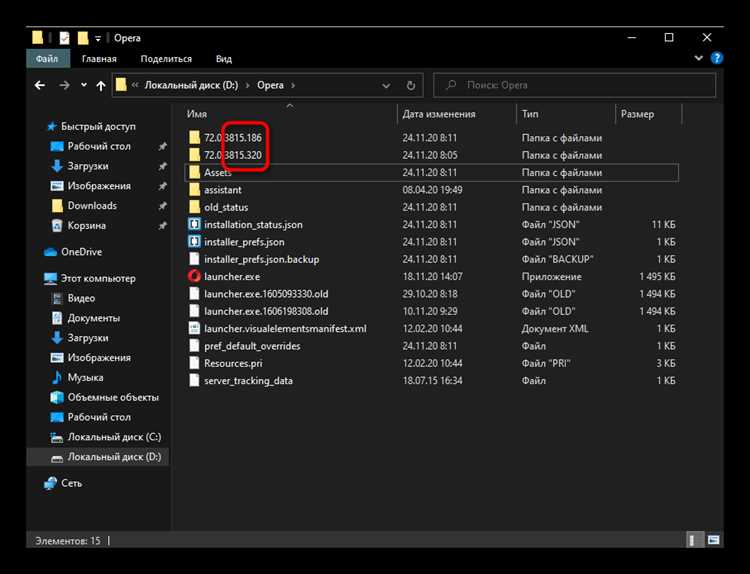
Task: Open pinned Рабочий стол under quick access
Action: coord(99,146)
